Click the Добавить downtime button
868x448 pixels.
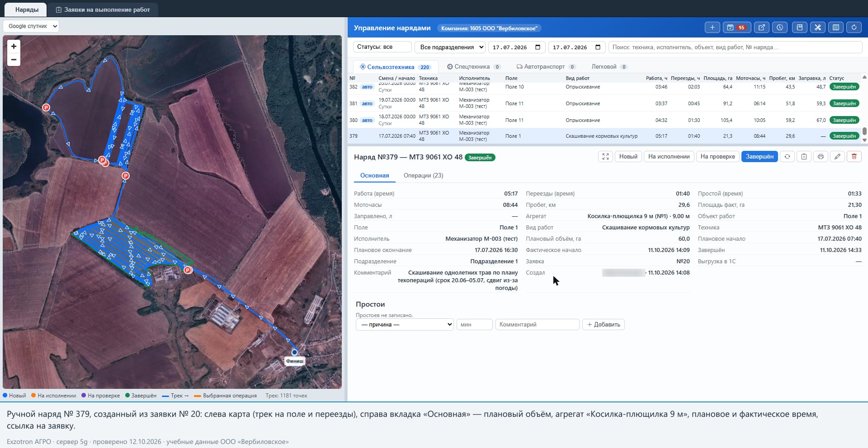604,324
